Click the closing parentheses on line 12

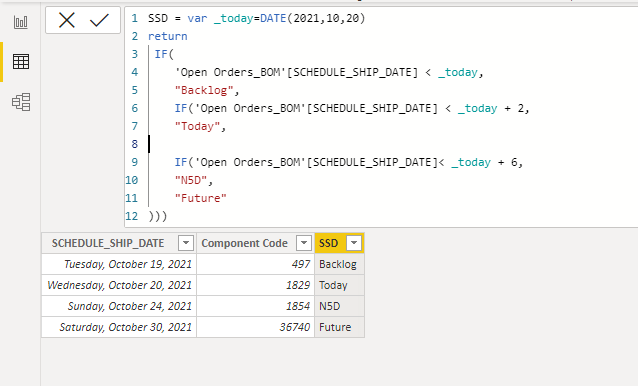(157, 216)
